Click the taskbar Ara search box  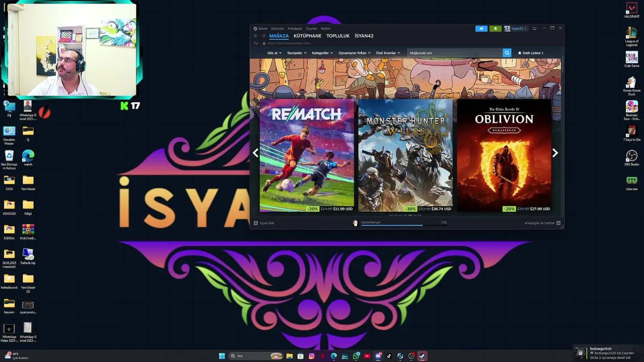point(256,356)
